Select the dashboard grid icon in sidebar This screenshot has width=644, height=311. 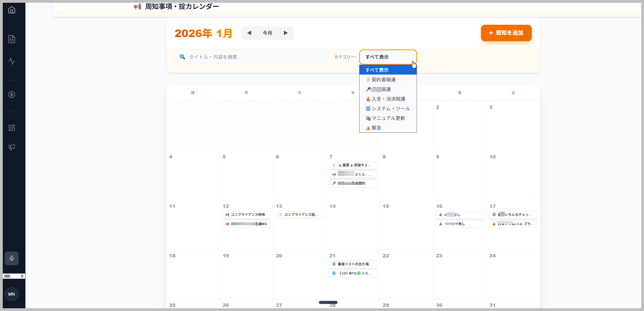pos(12,128)
